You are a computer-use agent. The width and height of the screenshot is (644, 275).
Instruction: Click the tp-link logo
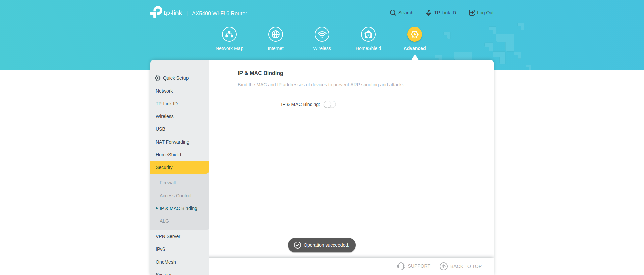pos(166,13)
